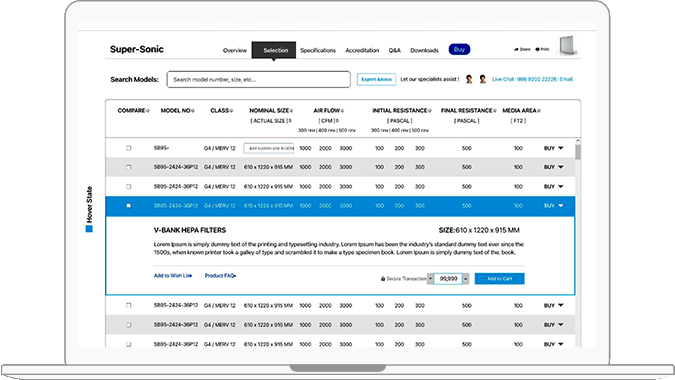This screenshot has width=675, height=380.
Task: Click the Share icon
Action: click(516, 49)
